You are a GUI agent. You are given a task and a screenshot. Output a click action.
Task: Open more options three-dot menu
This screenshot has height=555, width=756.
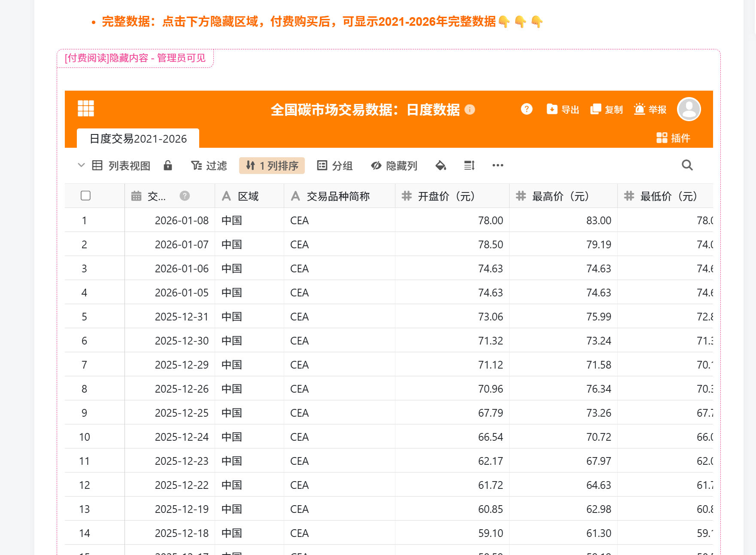pyautogui.click(x=498, y=166)
